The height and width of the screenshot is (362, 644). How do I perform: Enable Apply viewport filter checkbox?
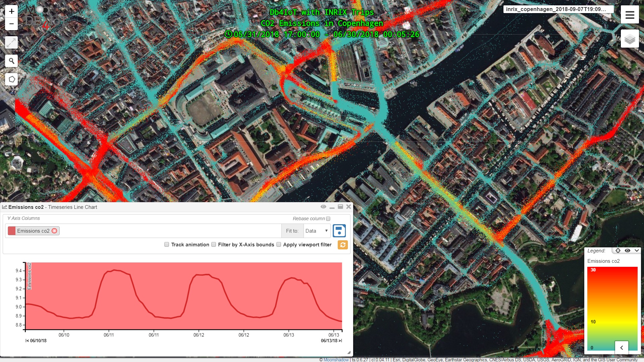tap(279, 244)
